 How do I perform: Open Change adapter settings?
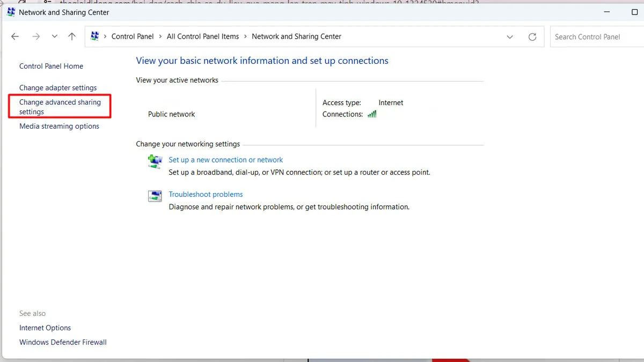(x=58, y=88)
